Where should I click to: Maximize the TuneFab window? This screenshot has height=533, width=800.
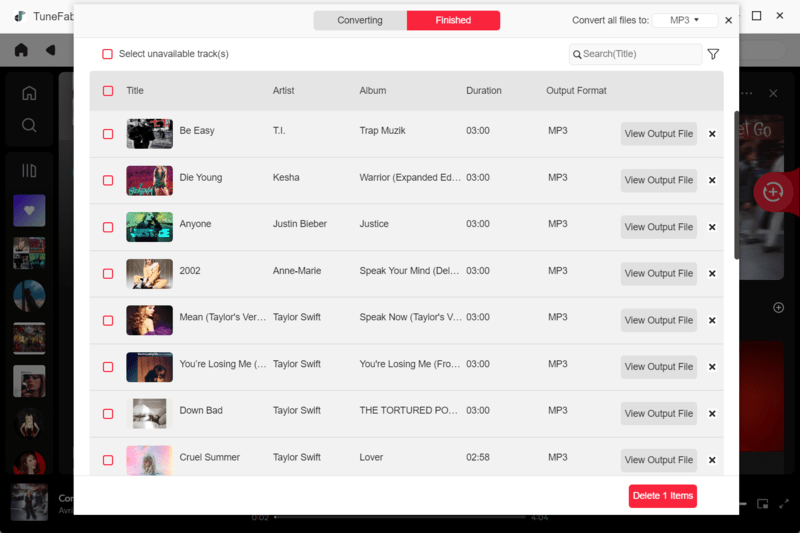(757, 16)
